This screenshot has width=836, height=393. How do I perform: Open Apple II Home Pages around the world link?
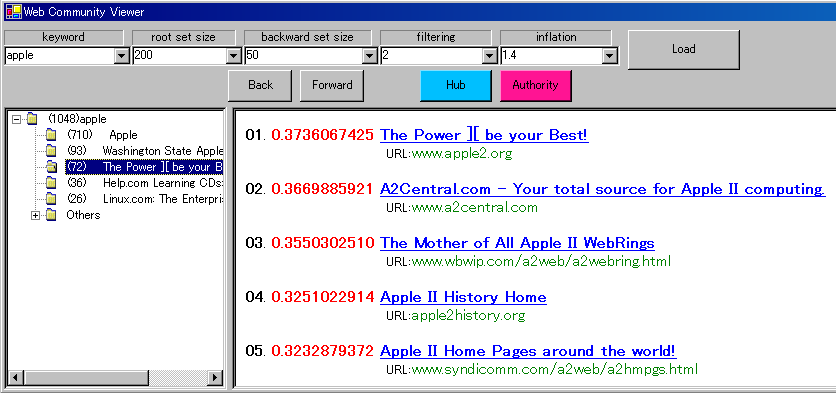528,351
